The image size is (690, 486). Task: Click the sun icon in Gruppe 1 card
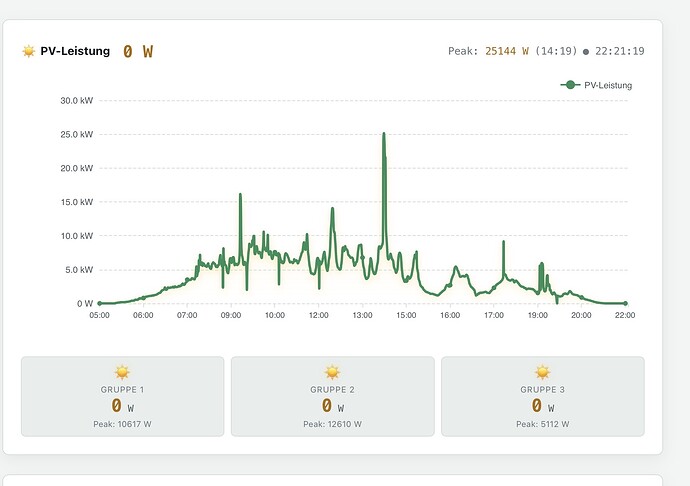[122, 372]
